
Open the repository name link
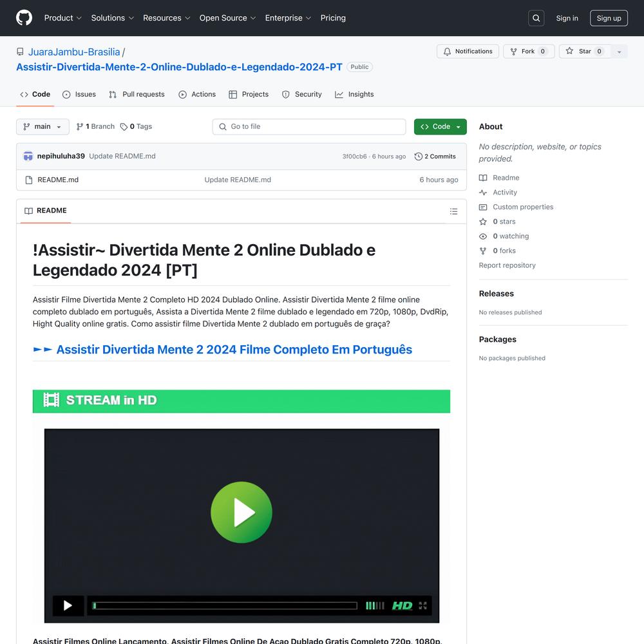(179, 67)
